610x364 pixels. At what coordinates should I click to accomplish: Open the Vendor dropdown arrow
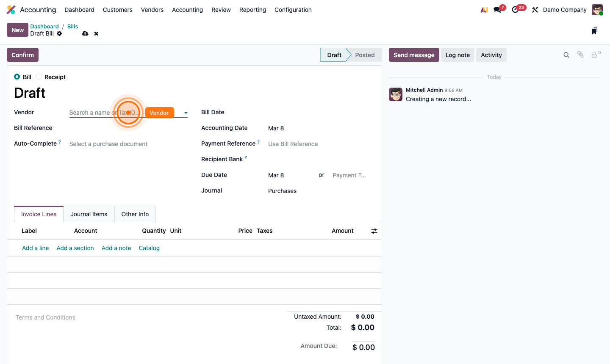point(186,113)
